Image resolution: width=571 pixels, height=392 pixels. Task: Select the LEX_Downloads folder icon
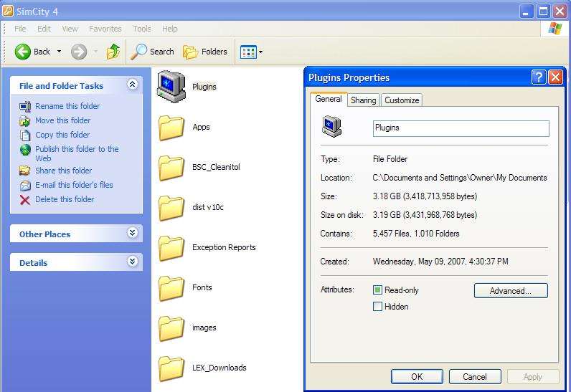[x=171, y=368]
